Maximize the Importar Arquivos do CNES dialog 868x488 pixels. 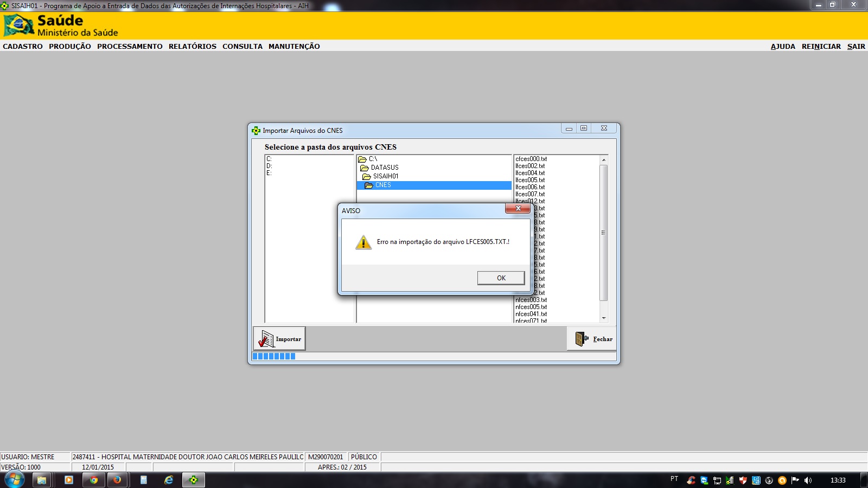[584, 129]
